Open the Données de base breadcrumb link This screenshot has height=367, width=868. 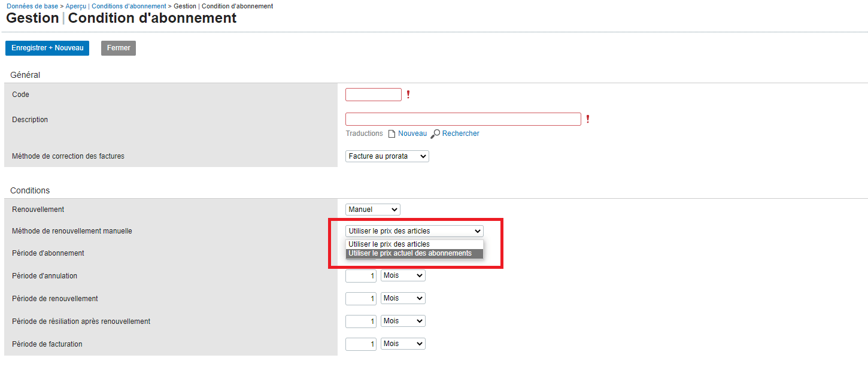click(x=32, y=6)
